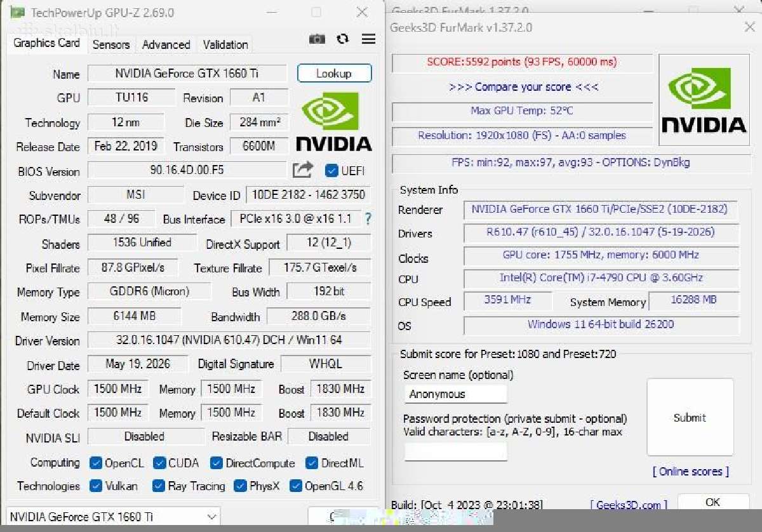
Task: Click the NVIDIA SLI Disabled field
Action: (145, 437)
